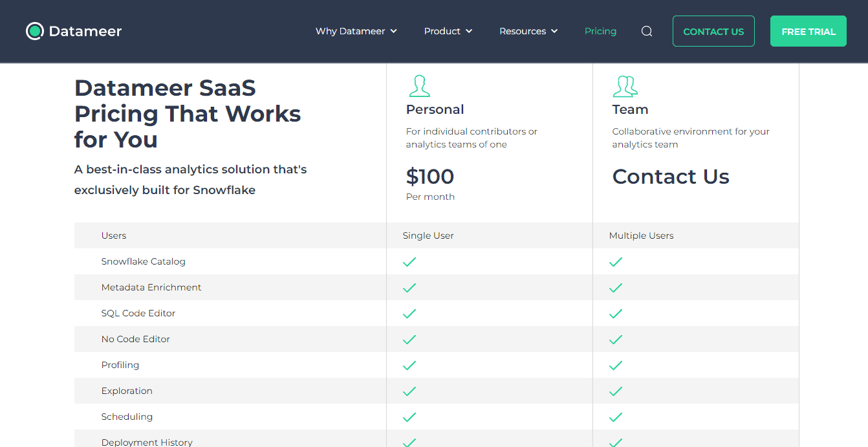The image size is (868, 447).
Task: Start the FREE TRIAL button
Action: point(808,31)
